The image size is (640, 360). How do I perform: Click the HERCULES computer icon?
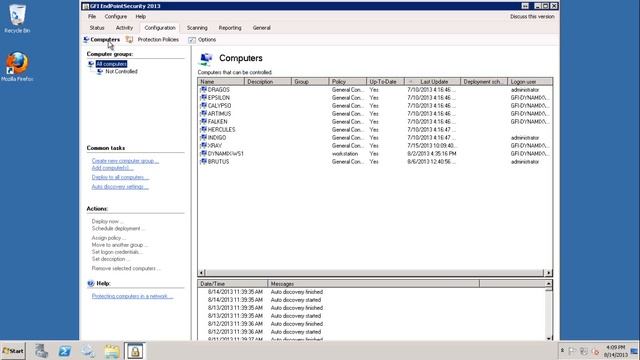pyautogui.click(x=203, y=129)
